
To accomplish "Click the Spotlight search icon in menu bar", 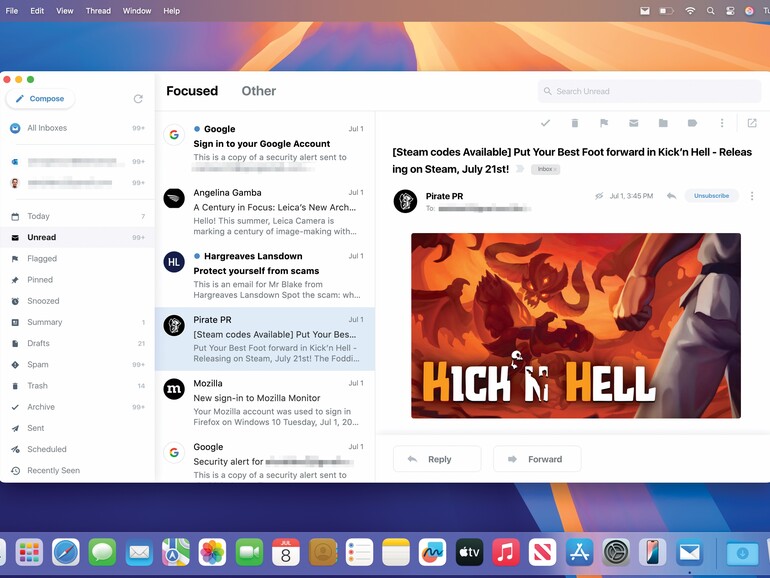I will click(711, 11).
